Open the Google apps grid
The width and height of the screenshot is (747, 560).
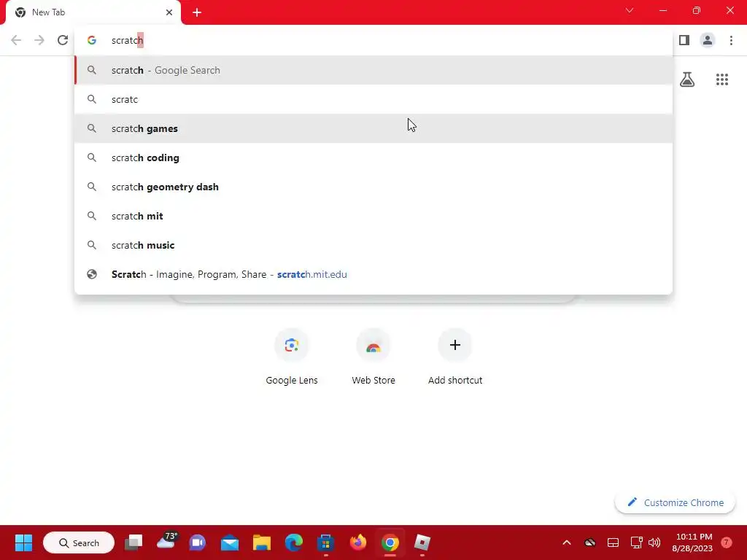[x=722, y=79]
